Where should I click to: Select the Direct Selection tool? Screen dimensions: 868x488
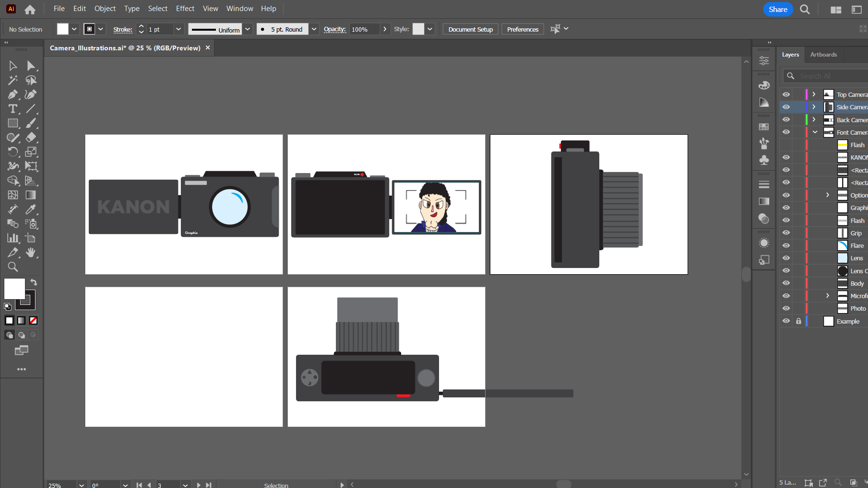pyautogui.click(x=31, y=66)
